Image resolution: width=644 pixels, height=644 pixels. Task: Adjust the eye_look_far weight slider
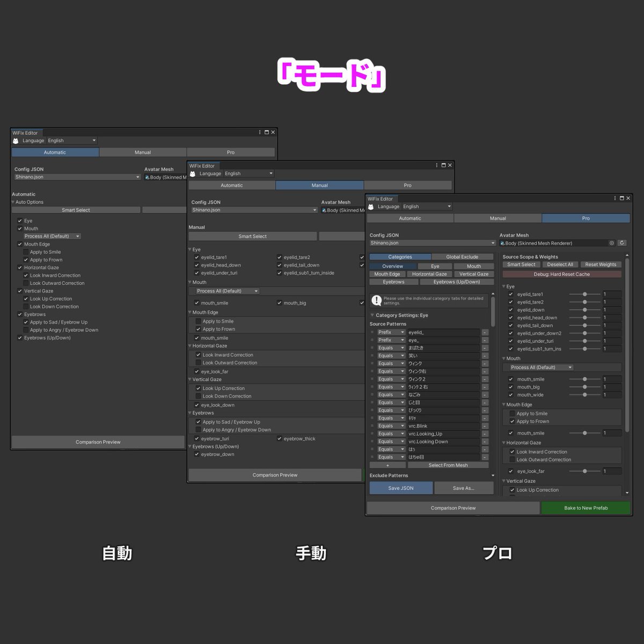pyautogui.click(x=584, y=471)
